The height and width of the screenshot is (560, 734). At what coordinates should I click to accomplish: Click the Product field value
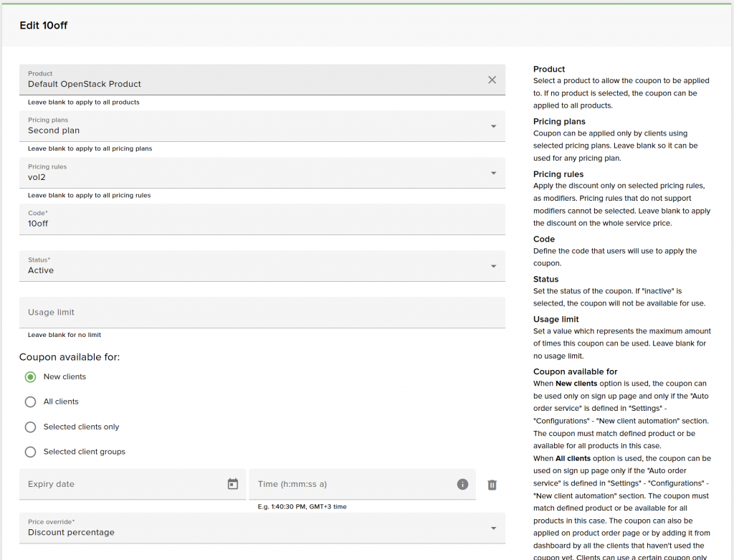85,84
